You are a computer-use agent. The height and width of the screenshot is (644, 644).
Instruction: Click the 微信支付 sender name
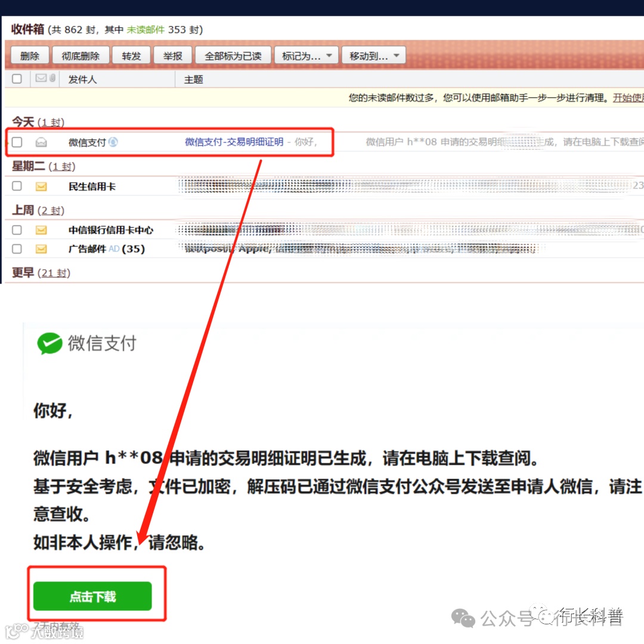click(87, 143)
